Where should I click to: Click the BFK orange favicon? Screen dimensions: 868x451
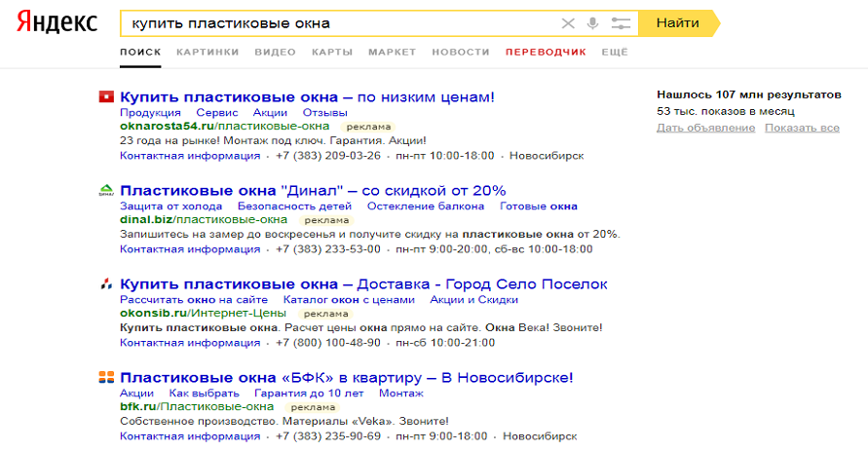(x=106, y=378)
